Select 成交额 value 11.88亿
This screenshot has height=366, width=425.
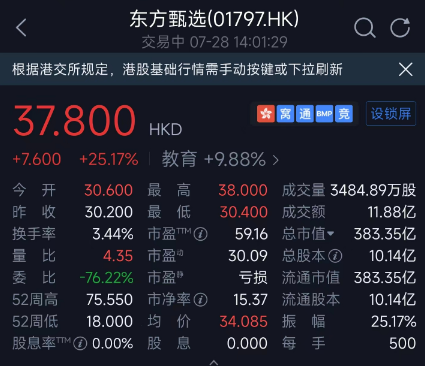pyautogui.click(x=392, y=212)
